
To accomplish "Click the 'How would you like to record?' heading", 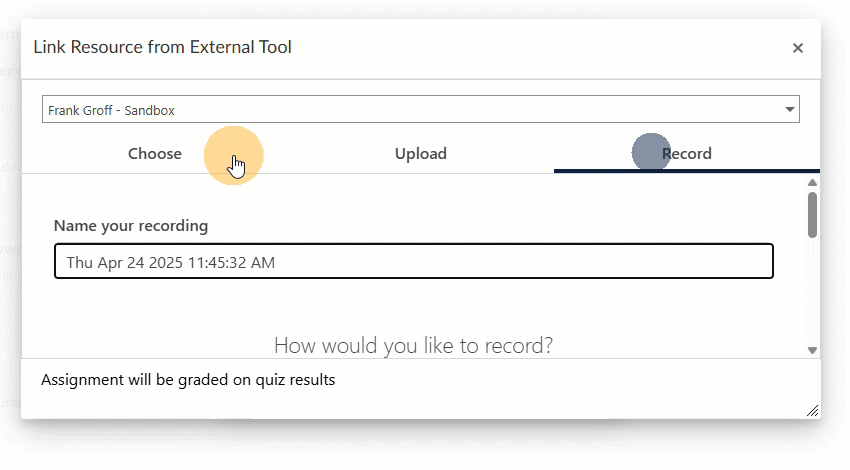I will point(413,346).
